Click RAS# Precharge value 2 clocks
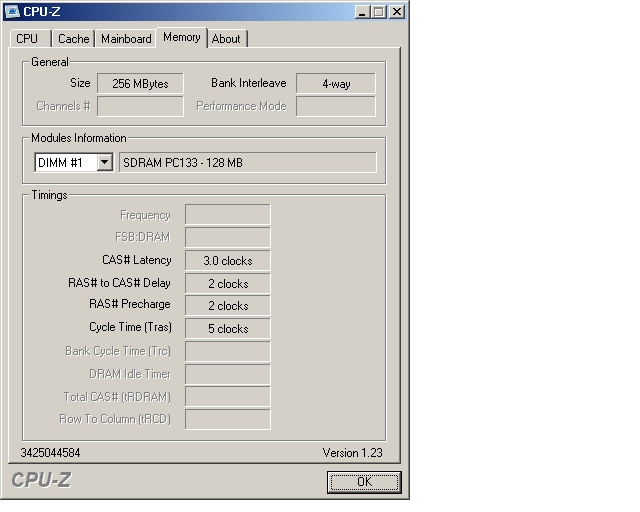This screenshot has width=640, height=512. click(x=228, y=305)
